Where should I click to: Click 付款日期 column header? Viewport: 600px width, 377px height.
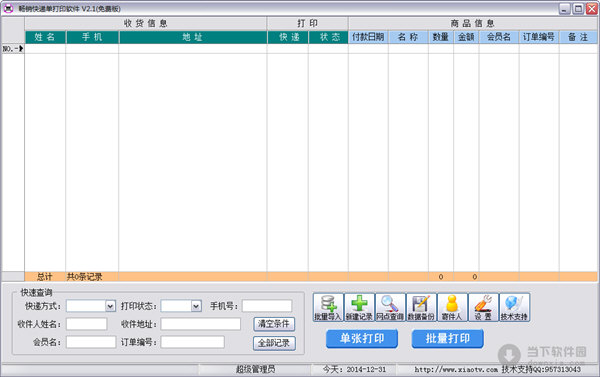(368, 37)
